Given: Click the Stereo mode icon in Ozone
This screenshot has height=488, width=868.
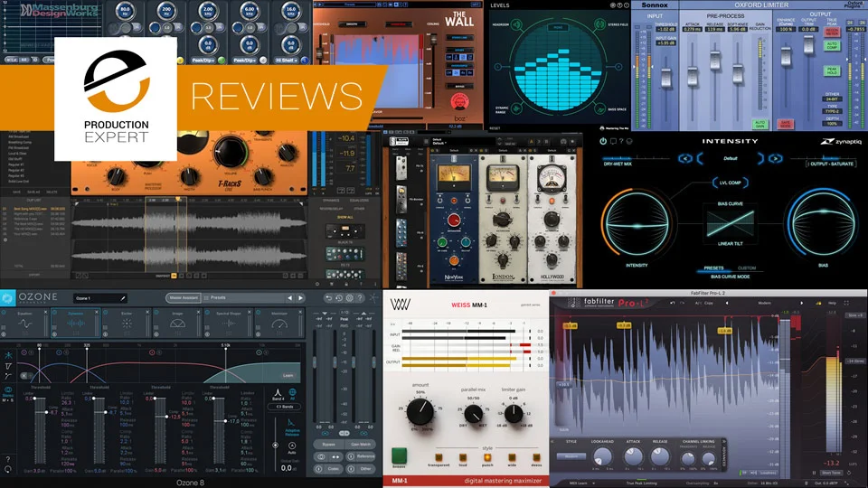Looking at the screenshot, I should 8,391.
